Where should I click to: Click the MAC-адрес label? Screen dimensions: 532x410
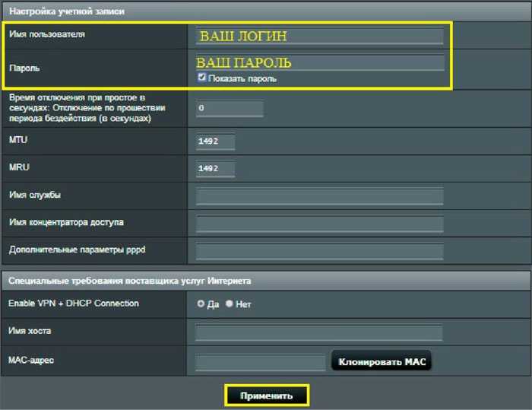pyautogui.click(x=31, y=360)
